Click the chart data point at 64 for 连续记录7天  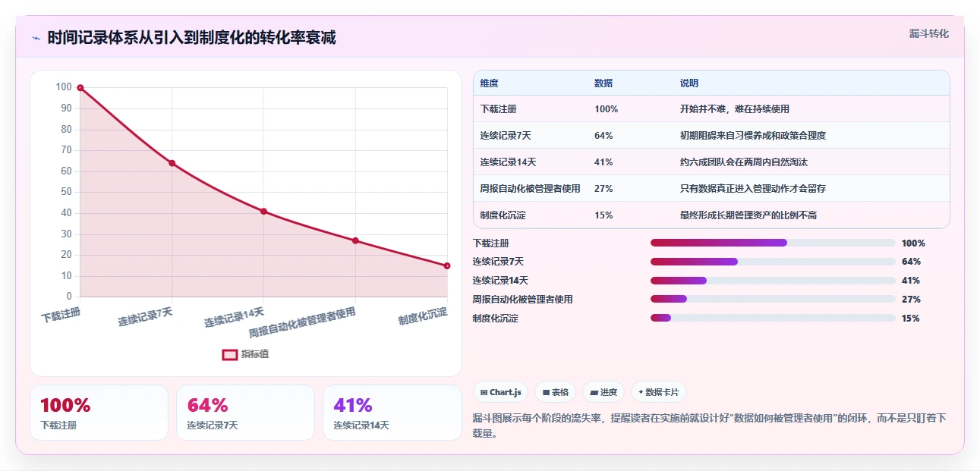(x=172, y=163)
